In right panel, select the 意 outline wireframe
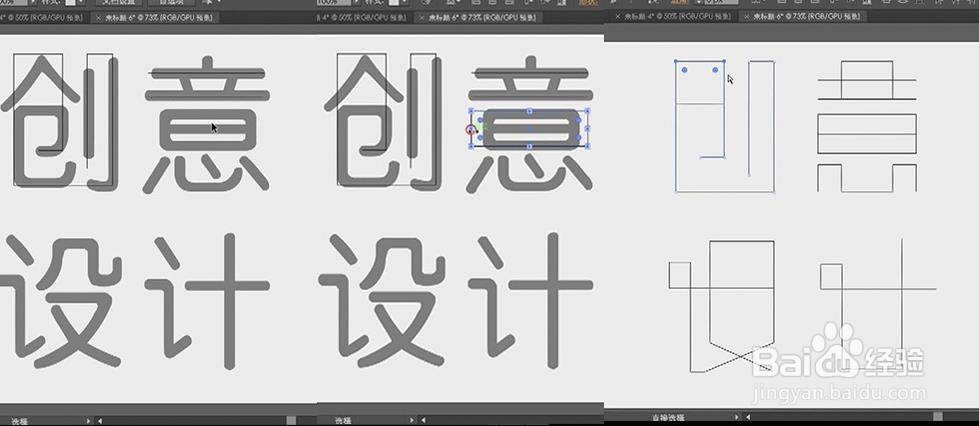 coord(867,126)
